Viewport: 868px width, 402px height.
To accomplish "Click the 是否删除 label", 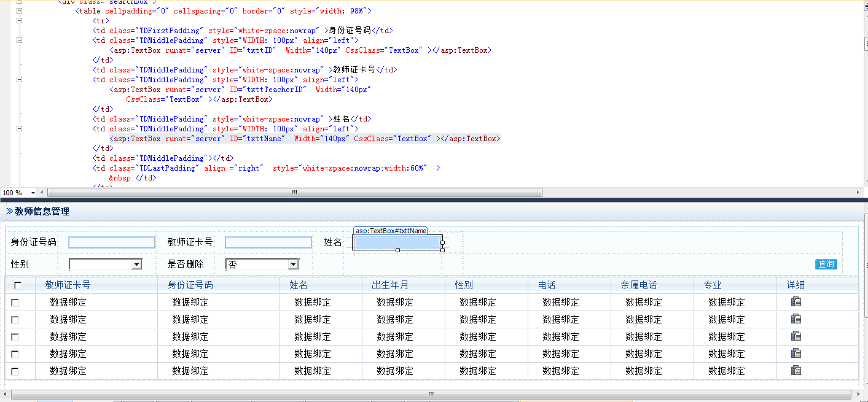I will (186, 265).
